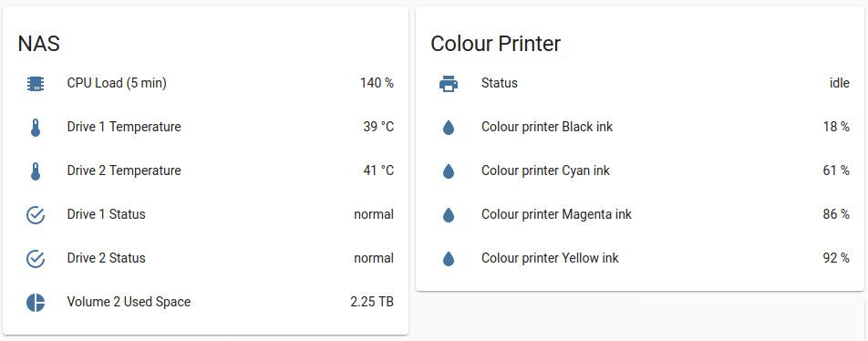Select the Colour printer Black ink row

pos(640,127)
